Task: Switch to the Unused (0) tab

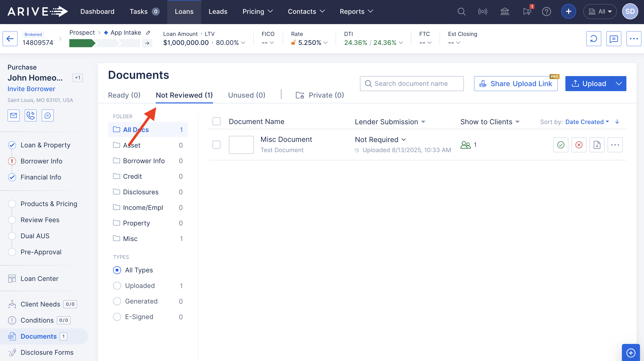Action: [x=246, y=95]
